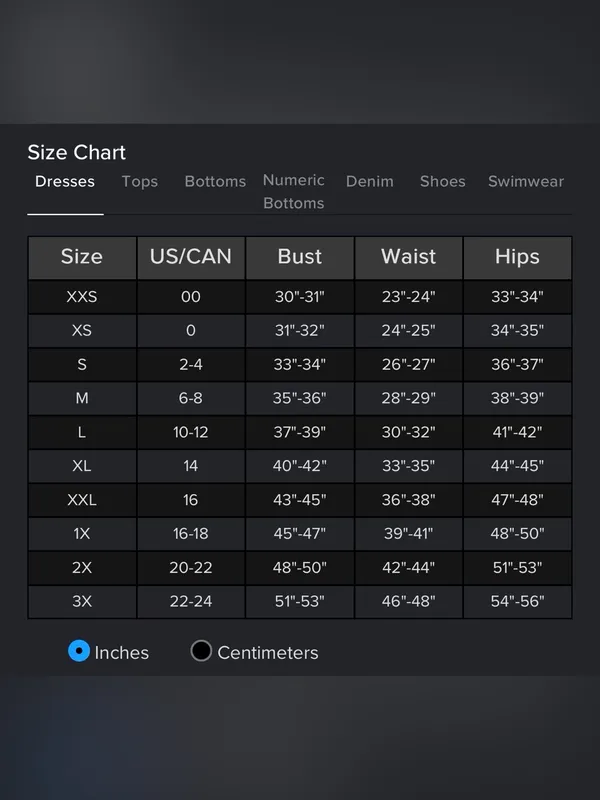
Task: Click the 1X size cell
Action: [82, 534]
